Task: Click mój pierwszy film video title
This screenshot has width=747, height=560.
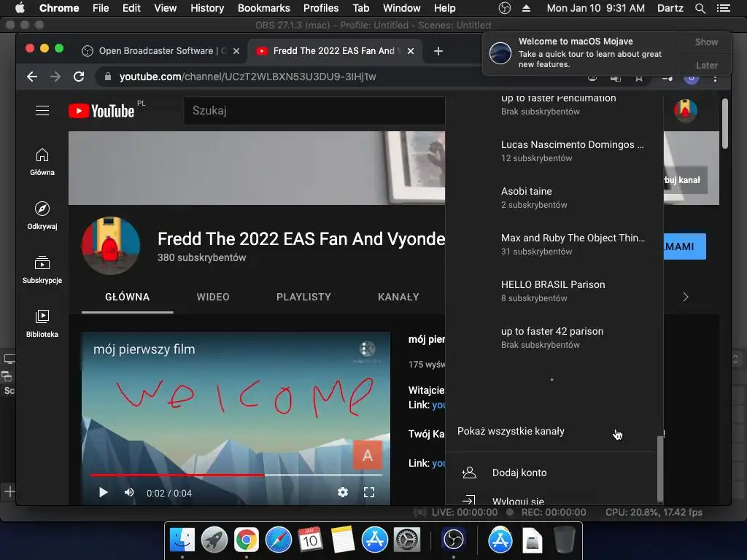Action: [x=144, y=349]
